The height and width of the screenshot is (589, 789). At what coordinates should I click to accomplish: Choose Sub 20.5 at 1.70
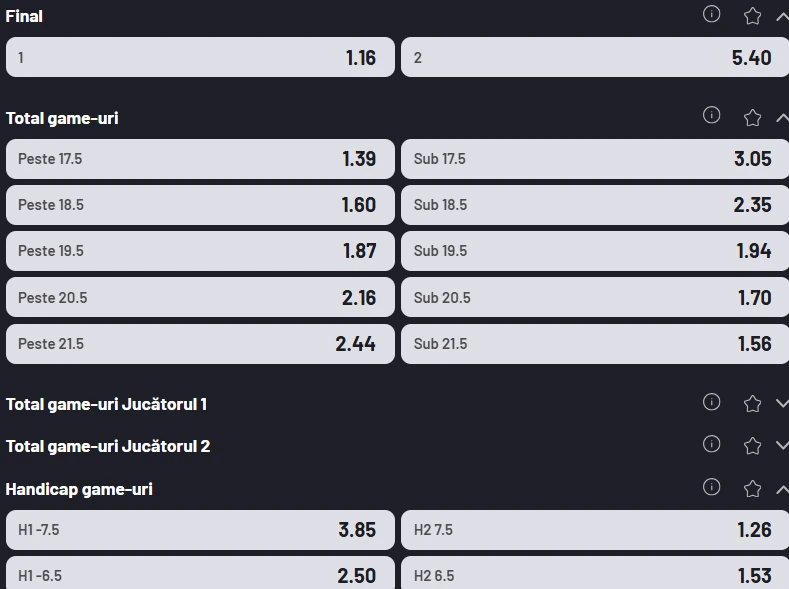(x=595, y=297)
